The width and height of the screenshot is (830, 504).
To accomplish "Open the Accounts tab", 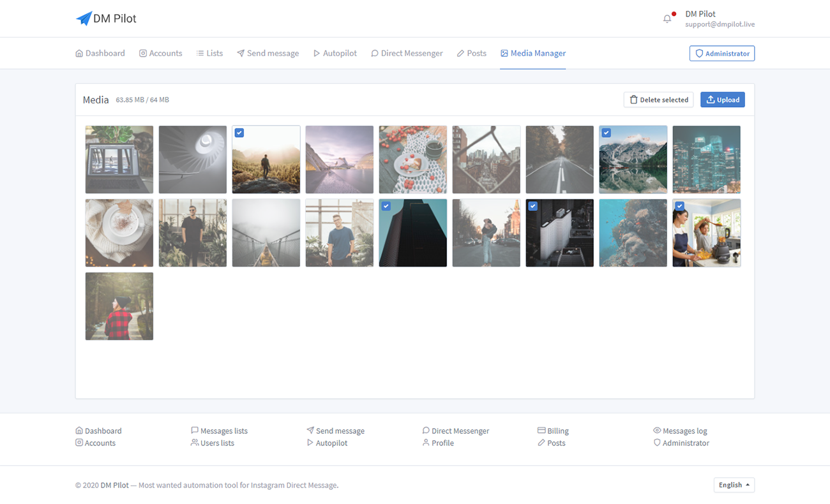I will click(x=161, y=54).
